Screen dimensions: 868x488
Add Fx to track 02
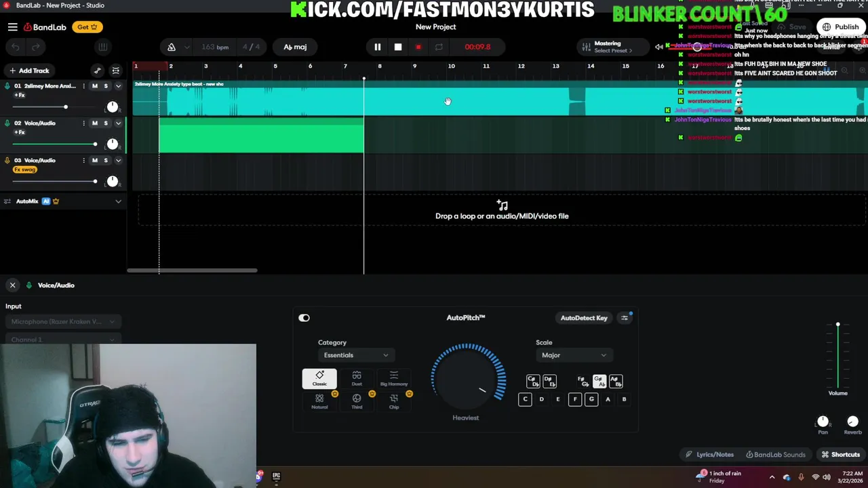(x=19, y=133)
